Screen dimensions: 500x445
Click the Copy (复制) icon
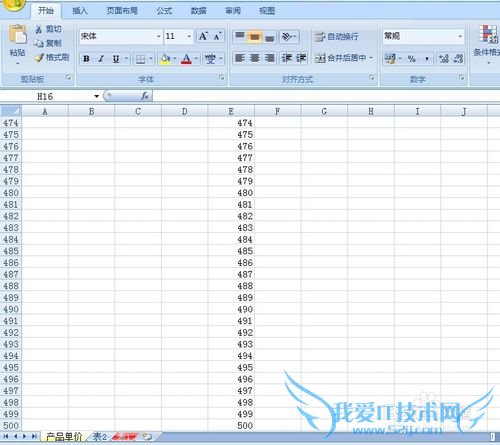[x=39, y=43]
